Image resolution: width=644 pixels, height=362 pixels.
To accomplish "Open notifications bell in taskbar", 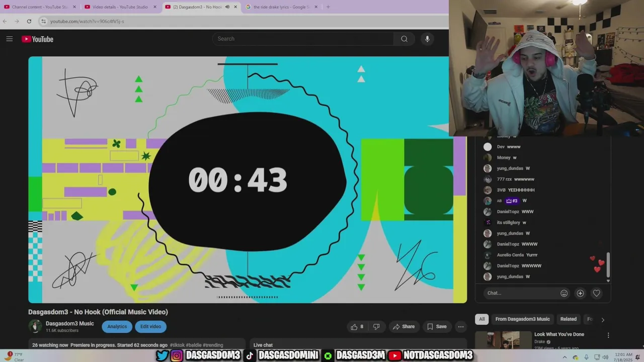I will click(637, 357).
